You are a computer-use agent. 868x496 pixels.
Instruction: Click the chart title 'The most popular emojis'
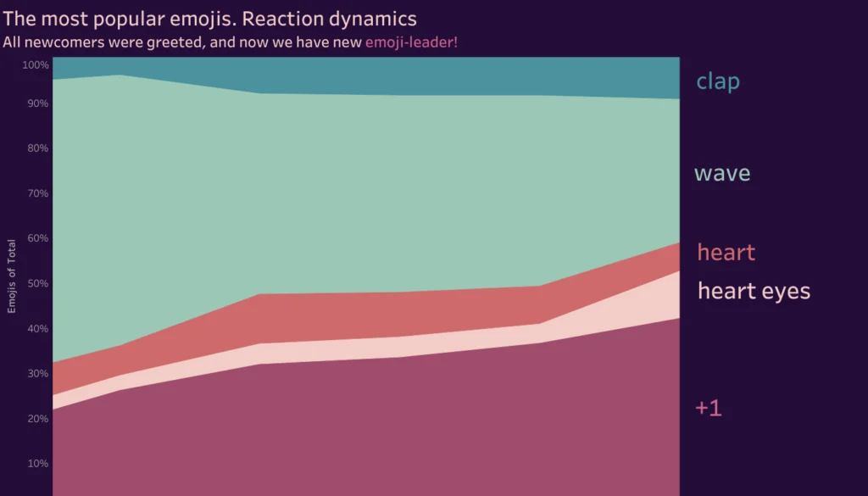point(209,18)
